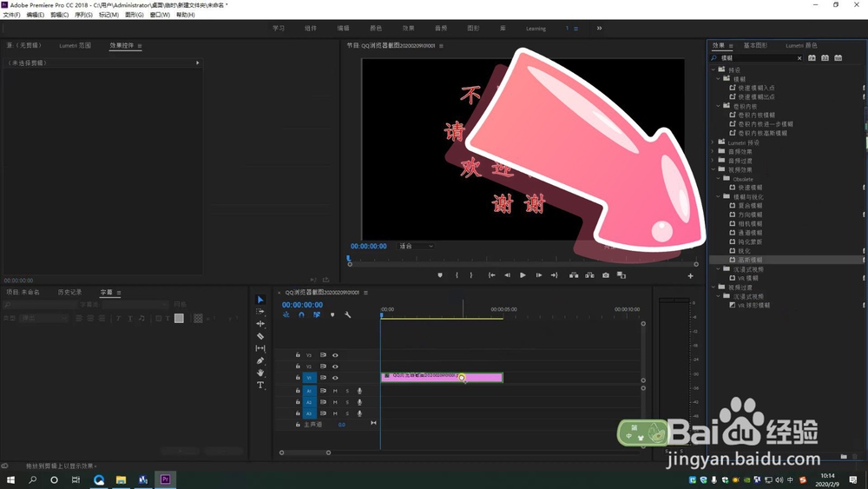Screen dimensions: 868x489
Task: Clear the effects search field text
Action: 799,58
